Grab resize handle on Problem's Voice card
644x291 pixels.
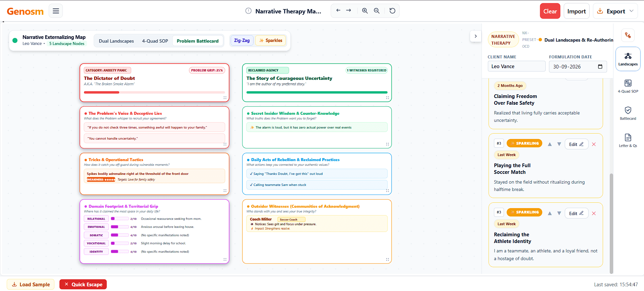click(x=225, y=144)
